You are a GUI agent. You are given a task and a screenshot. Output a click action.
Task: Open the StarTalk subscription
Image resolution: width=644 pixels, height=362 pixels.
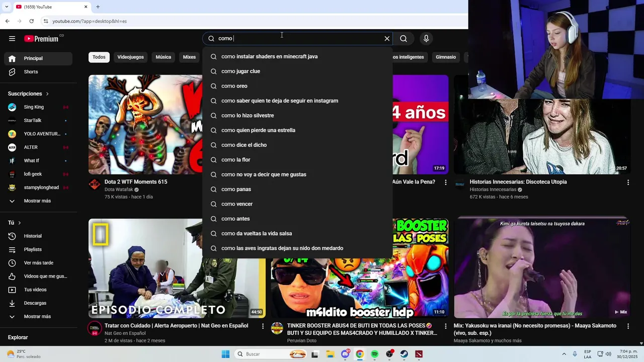tap(38, 121)
